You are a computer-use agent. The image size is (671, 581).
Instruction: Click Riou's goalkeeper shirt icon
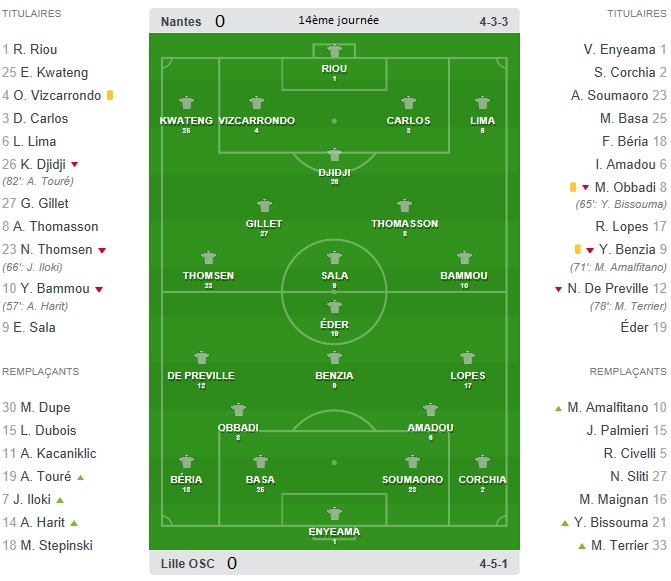(334, 51)
